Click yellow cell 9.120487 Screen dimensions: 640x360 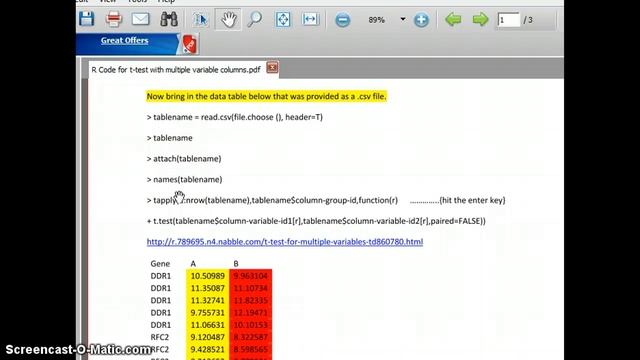click(207, 337)
